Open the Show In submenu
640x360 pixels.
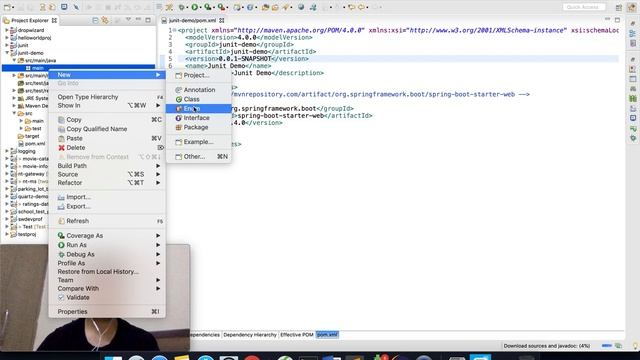point(107,105)
